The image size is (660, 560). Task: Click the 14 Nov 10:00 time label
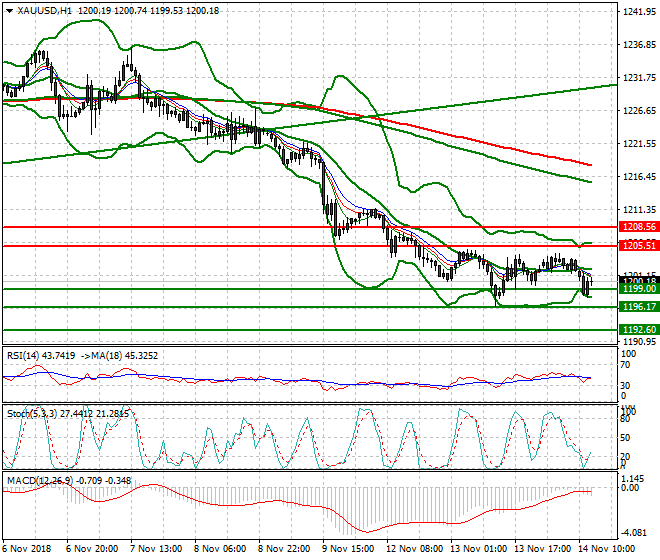pyautogui.click(x=606, y=549)
